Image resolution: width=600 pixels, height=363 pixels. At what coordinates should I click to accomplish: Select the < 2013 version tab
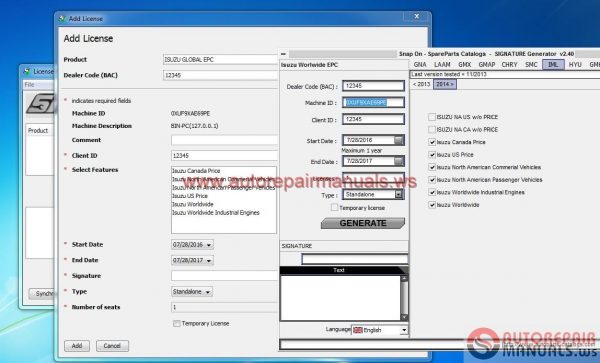(421, 84)
